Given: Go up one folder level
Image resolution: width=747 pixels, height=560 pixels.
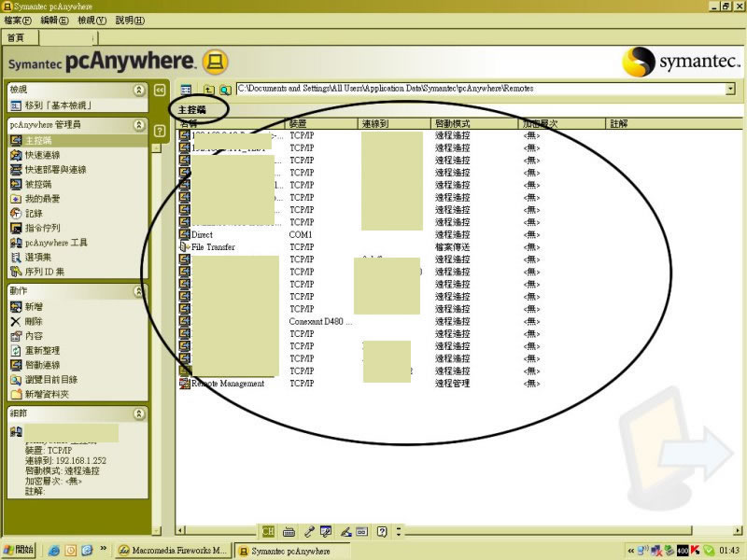Looking at the screenshot, I should point(208,90).
